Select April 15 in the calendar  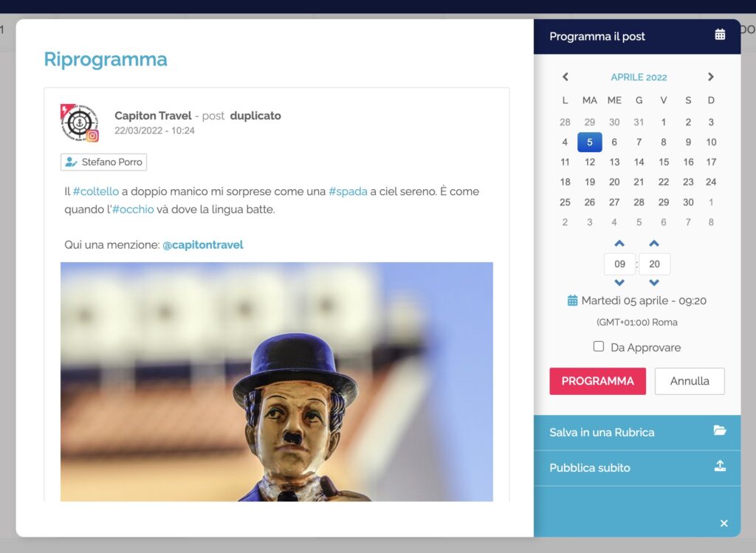click(x=663, y=162)
